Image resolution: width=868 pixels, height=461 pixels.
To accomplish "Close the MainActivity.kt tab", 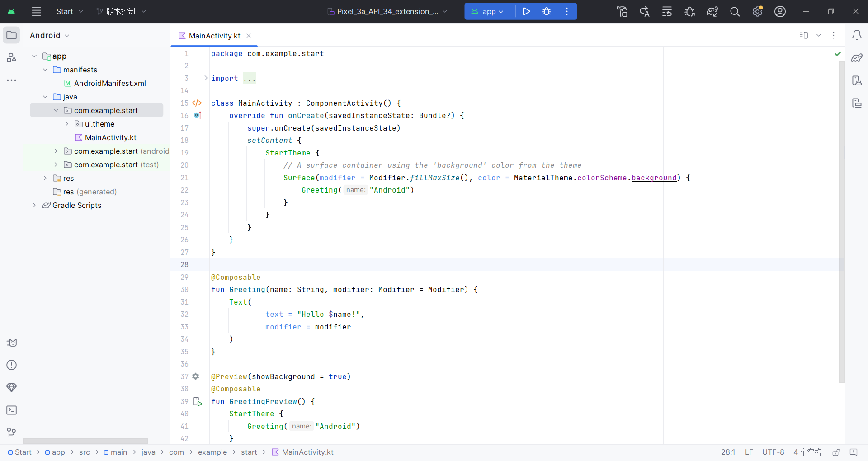I will [249, 36].
